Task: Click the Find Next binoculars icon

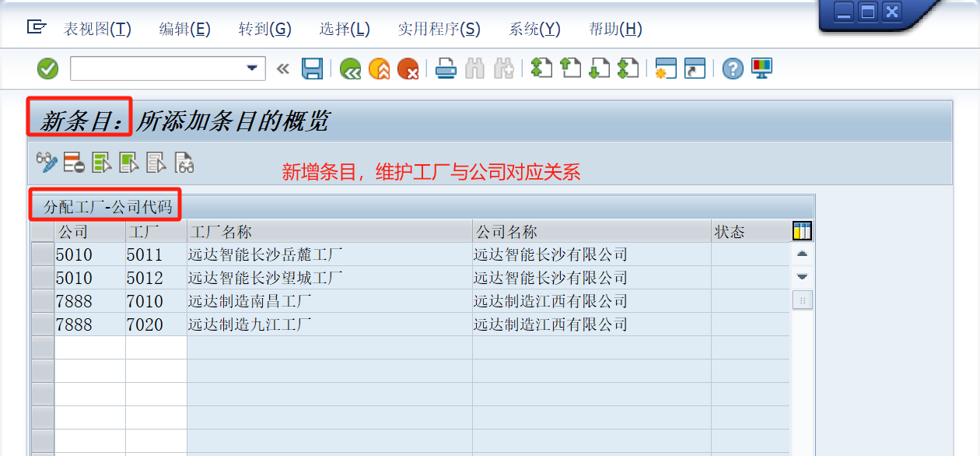Action: tap(504, 68)
